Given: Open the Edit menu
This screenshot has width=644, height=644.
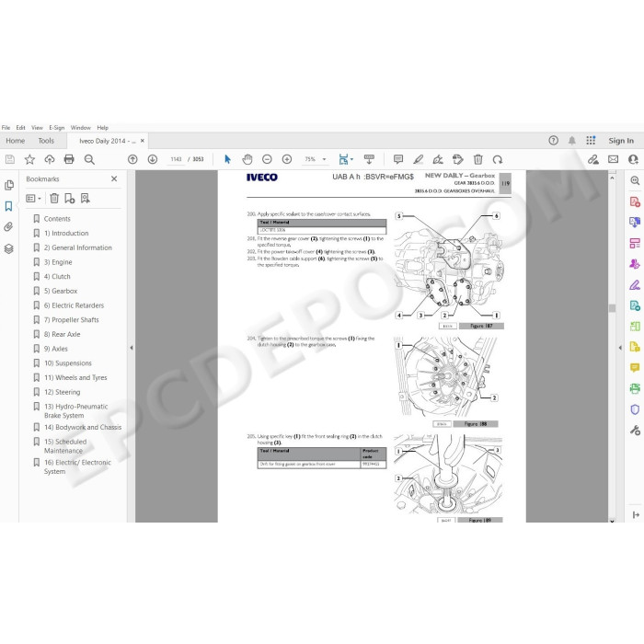Looking at the screenshot, I should 20,128.
